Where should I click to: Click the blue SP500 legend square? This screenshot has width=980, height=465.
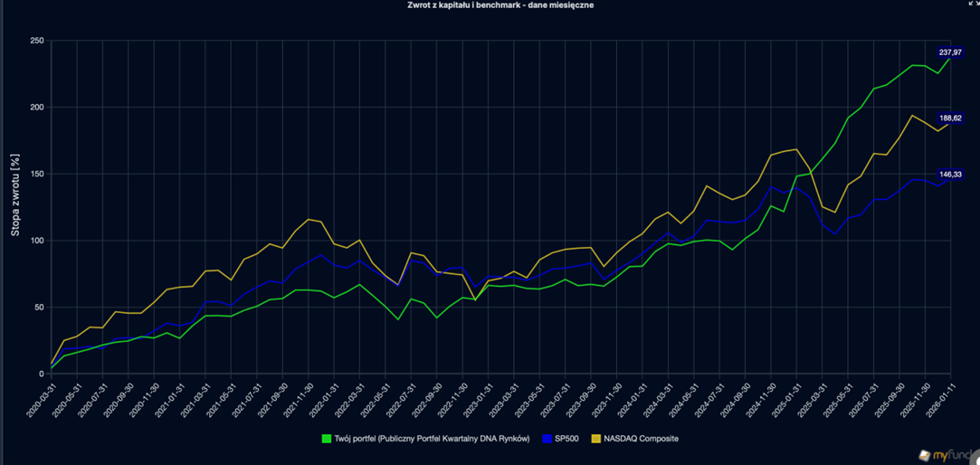548,439
